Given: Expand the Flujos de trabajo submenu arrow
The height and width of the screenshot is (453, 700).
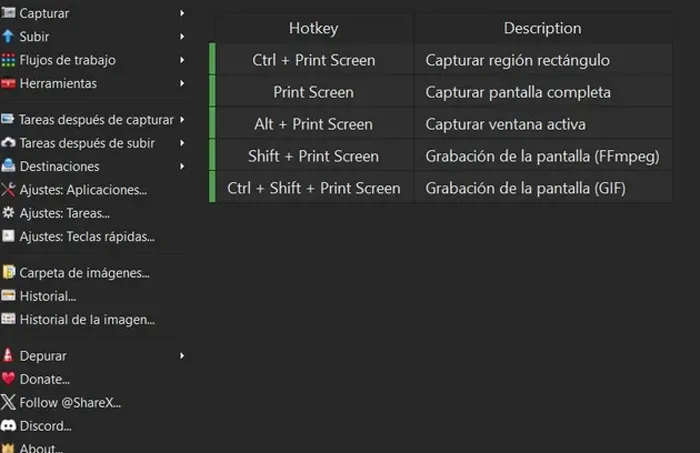Looking at the screenshot, I should [x=182, y=60].
